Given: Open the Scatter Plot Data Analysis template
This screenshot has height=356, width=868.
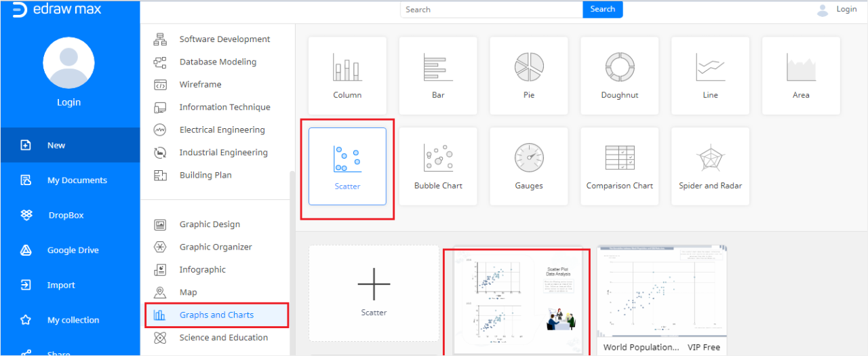Looking at the screenshot, I should pos(517,299).
